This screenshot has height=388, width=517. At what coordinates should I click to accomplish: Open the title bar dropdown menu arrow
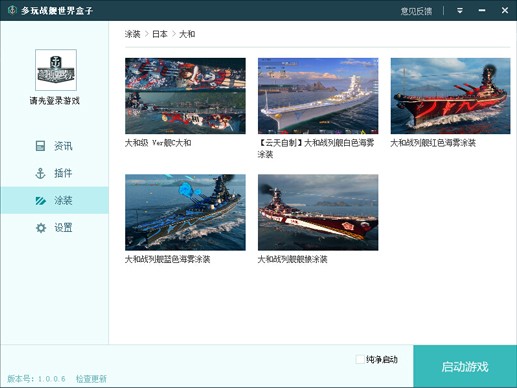click(x=460, y=11)
